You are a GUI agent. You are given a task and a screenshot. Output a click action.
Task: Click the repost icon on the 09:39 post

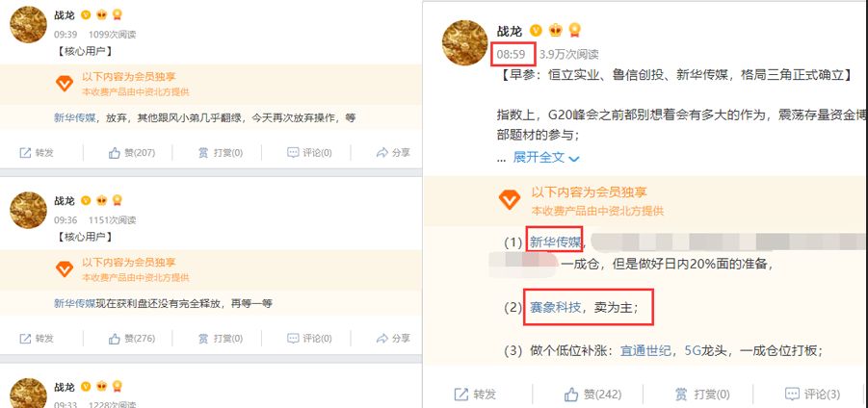click(x=25, y=153)
